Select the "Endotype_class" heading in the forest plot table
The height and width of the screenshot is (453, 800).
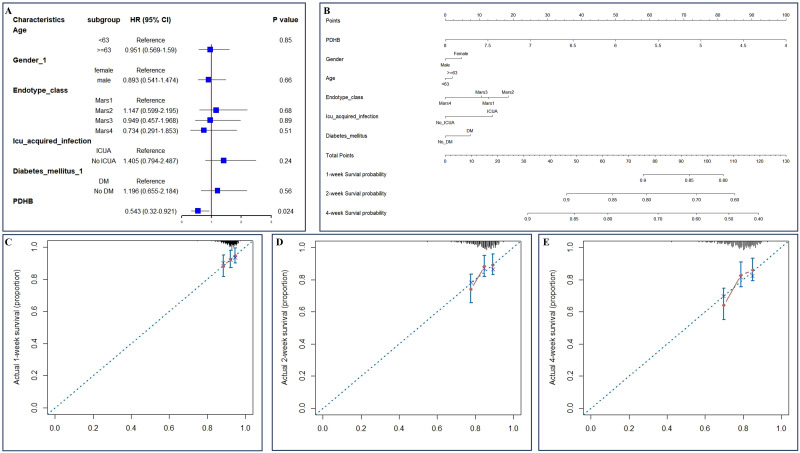click(x=40, y=90)
